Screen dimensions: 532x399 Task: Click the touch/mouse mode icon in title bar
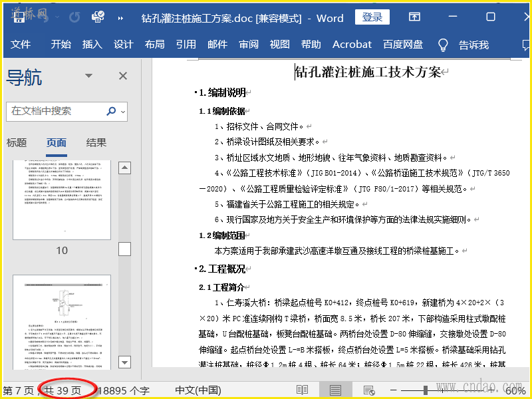click(x=98, y=17)
